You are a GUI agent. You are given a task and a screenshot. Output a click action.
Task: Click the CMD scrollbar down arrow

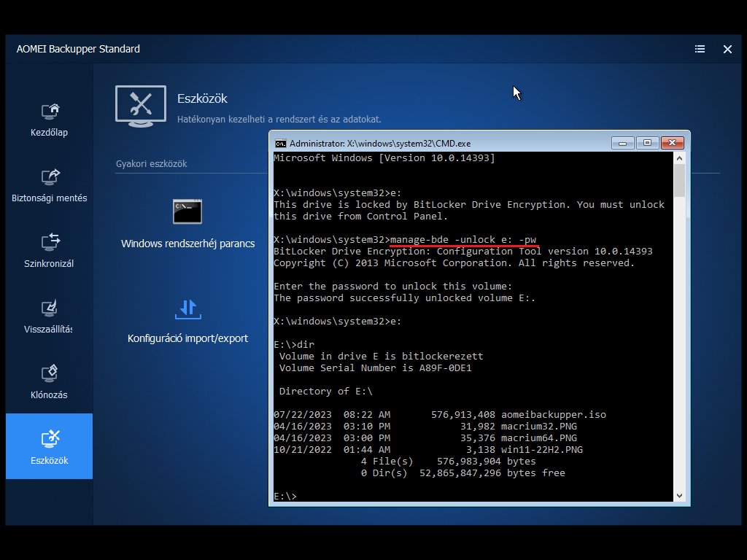(x=679, y=496)
